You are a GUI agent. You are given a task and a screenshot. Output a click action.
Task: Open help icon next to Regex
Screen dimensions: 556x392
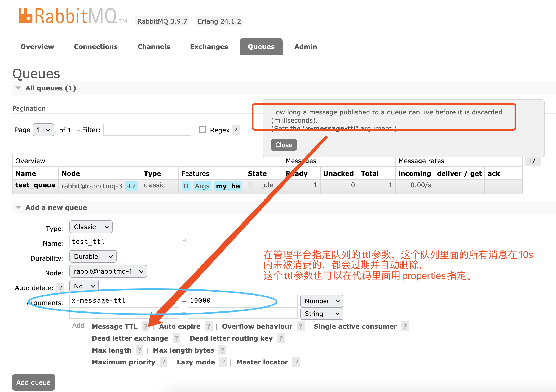(236, 130)
